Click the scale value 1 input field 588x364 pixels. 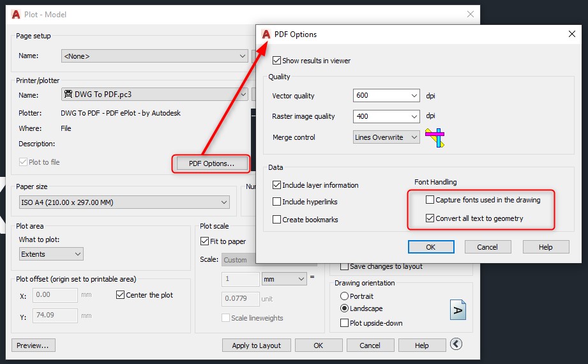[241, 279]
